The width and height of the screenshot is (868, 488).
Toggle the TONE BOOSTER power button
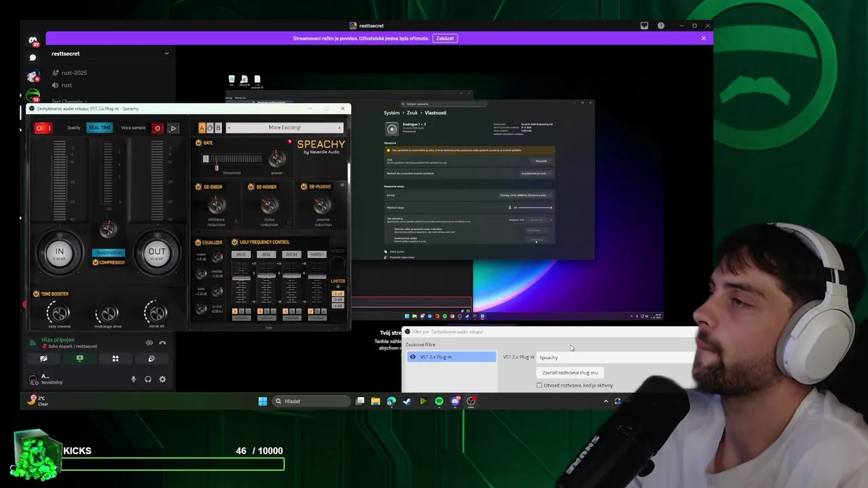pos(36,293)
